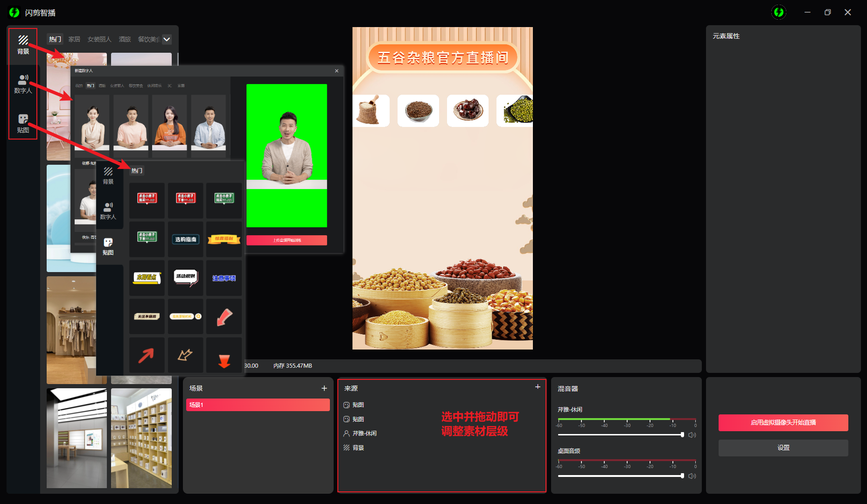867x504 pixels.
Task: Open the 数字人 digital human panel
Action: pyautogui.click(x=23, y=84)
